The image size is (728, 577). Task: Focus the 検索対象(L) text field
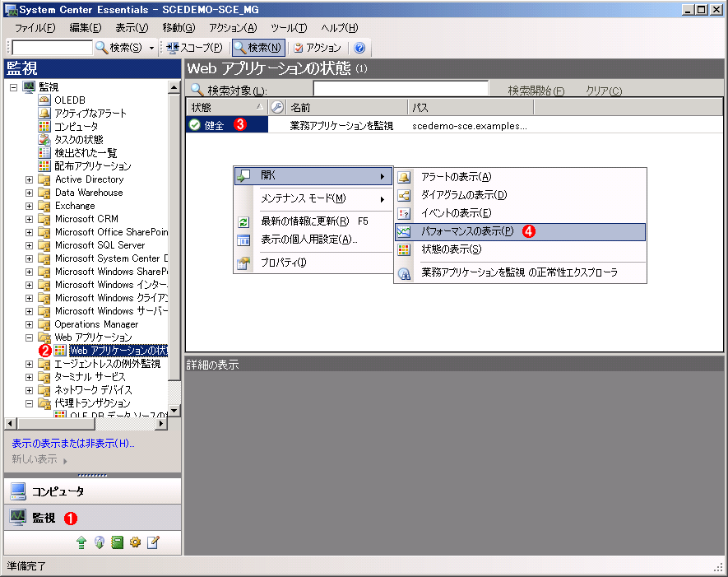(x=401, y=88)
